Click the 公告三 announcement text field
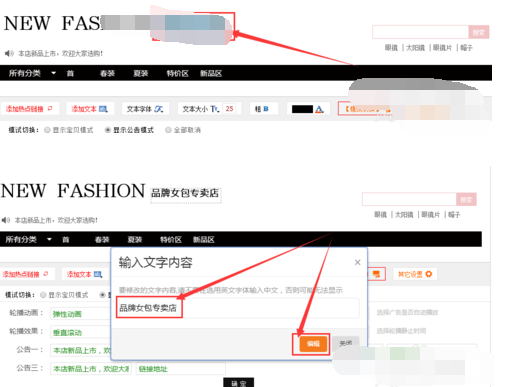507x387 pixels. (x=91, y=369)
